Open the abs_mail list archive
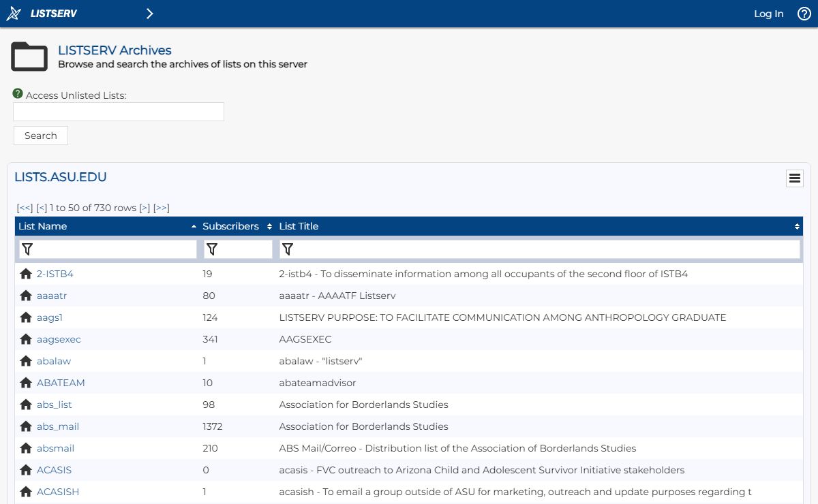 (58, 426)
